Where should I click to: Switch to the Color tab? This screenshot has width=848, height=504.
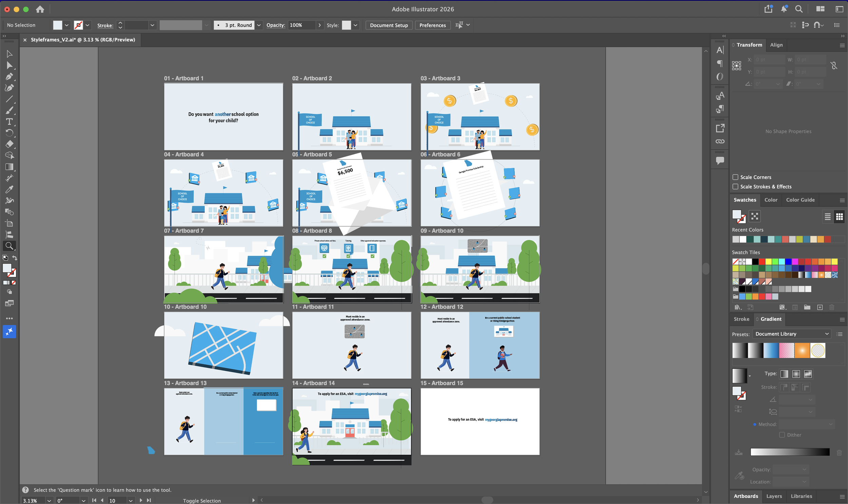(771, 200)
